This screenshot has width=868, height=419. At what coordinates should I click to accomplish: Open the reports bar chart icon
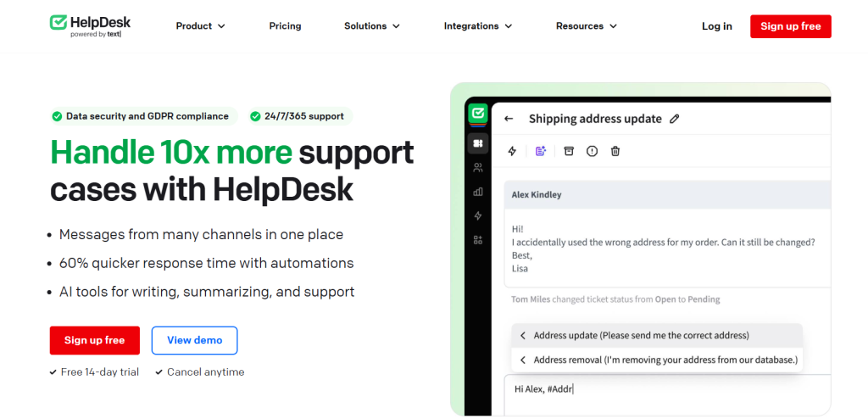pyautogui.click(x=478, y=192)
